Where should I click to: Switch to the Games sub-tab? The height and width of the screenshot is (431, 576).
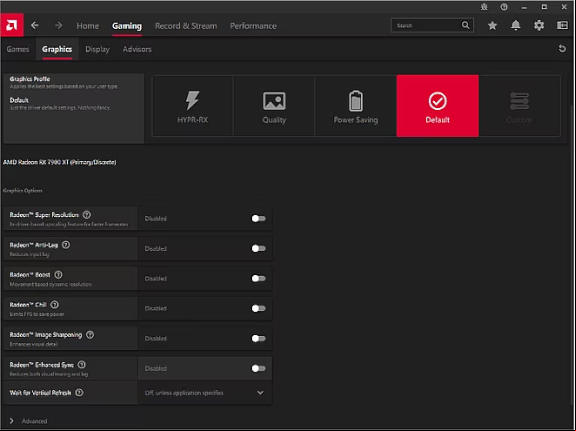point(18,49)
